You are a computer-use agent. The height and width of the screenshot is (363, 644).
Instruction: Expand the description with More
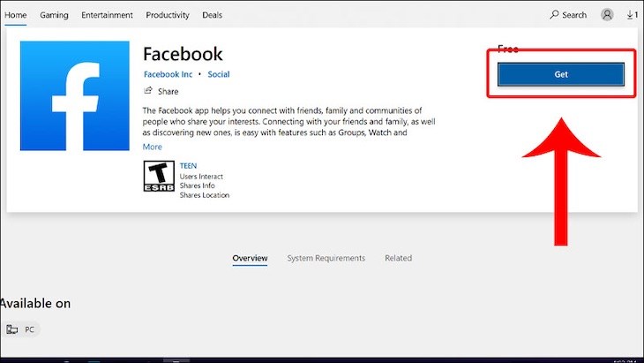tap(153, 147)
